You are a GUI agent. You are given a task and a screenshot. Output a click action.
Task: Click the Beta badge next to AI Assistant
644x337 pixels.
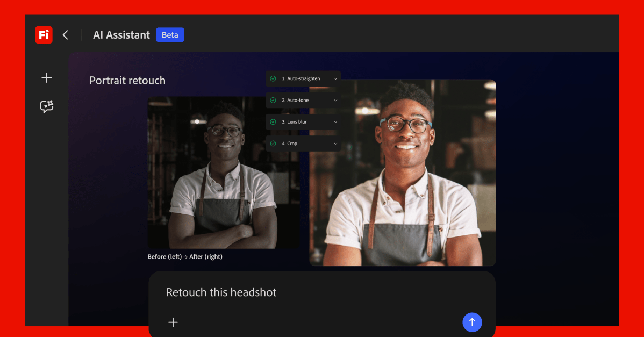170,34
